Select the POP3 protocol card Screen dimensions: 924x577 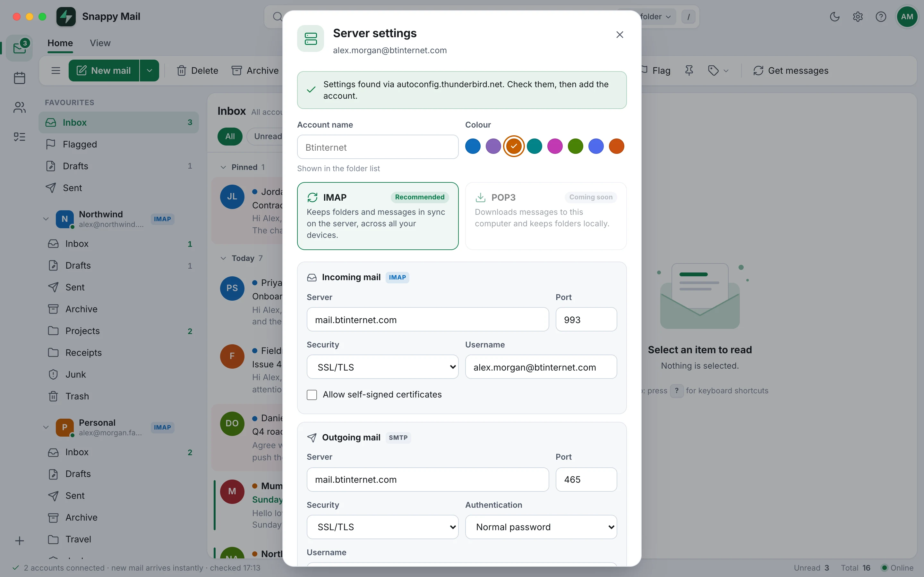click(x=546, y=216)
